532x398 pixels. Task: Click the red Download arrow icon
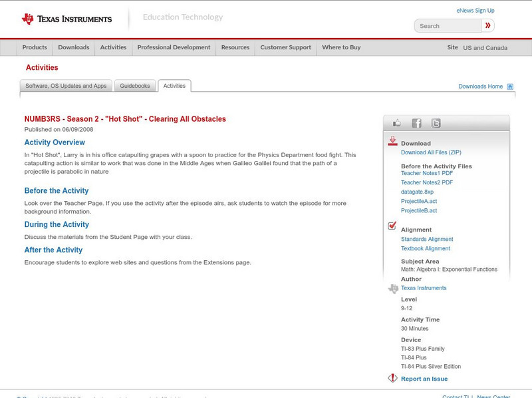point(392,141)
